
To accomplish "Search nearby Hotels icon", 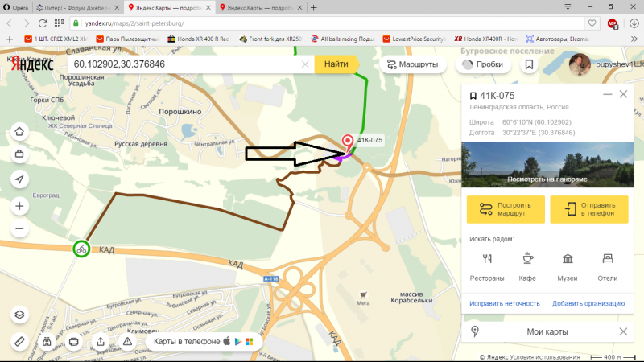I will pyautogui.click(x=608, y=259).
